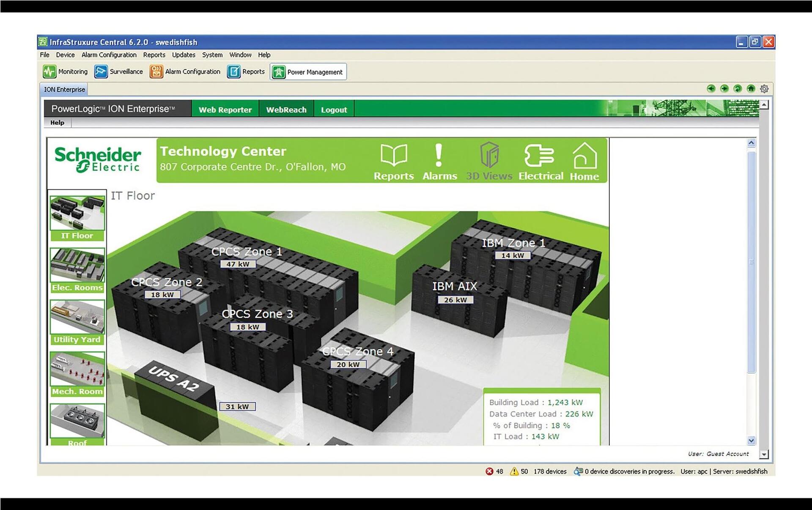Screen dimensions: 812x510
Task: Select the ION Enterprise tab
Action: [x=64, y=89]
